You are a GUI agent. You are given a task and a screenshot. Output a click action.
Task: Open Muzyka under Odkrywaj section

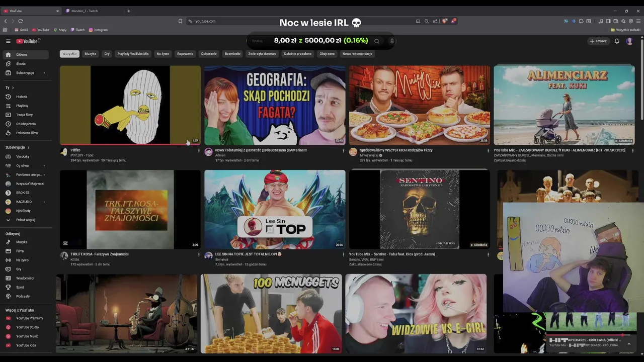tap(26, 242)
